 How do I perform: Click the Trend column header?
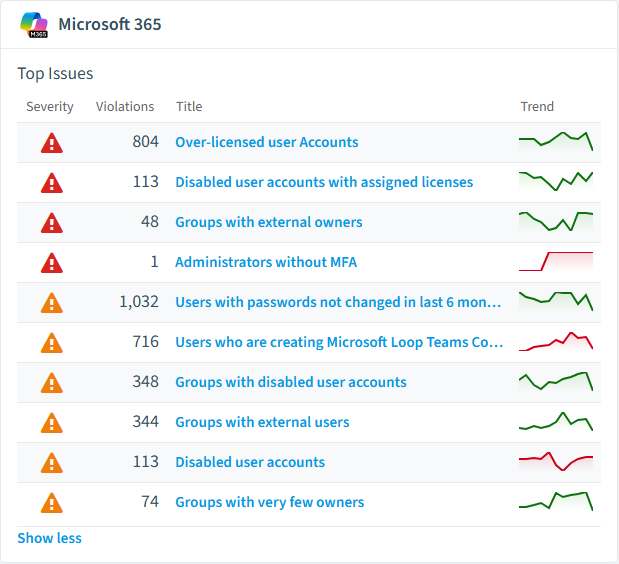pos(537,107)
